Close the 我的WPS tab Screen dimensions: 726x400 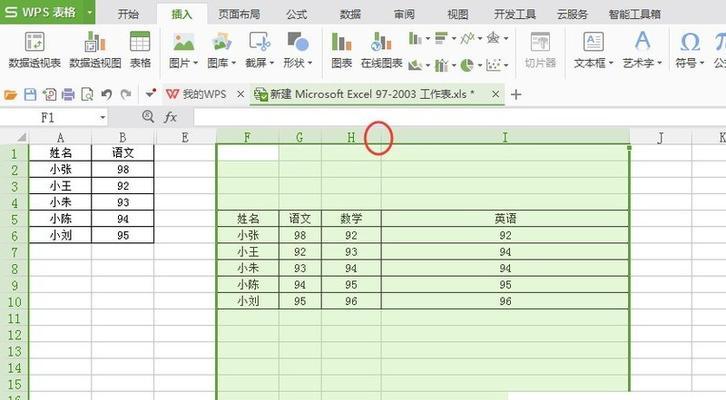[x=240, y=94]
